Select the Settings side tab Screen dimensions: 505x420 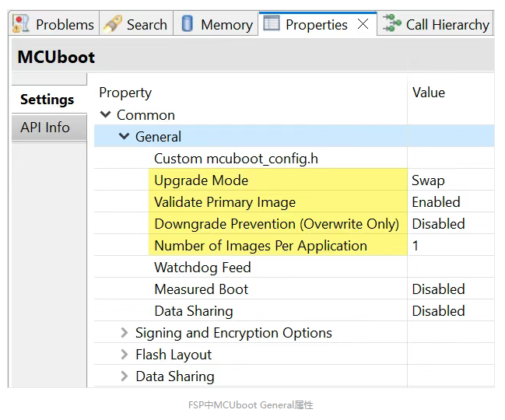click(x=49, y=99)
